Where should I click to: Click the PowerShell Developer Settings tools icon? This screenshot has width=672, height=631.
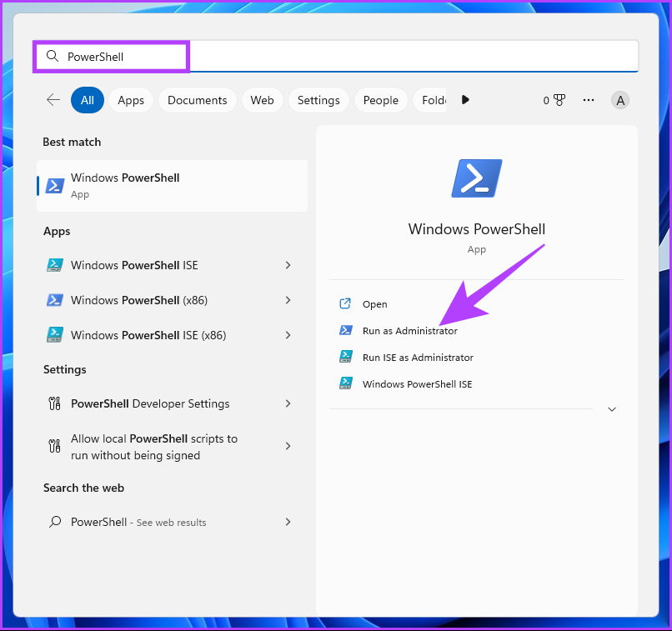click(54, 403)
